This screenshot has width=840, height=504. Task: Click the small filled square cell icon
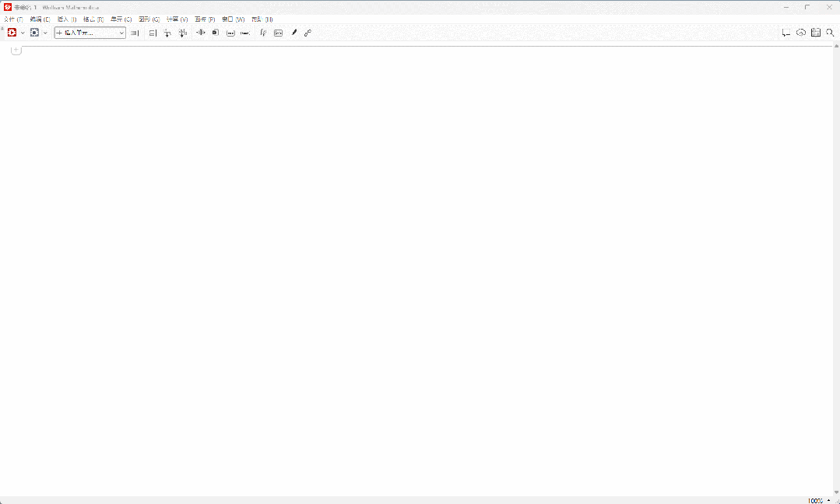pos(216,33)
